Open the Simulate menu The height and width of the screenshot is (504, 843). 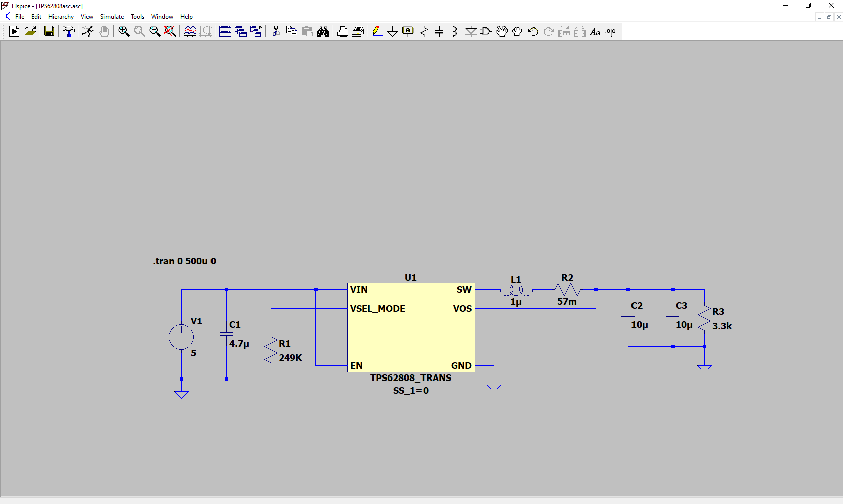pyautogui.click(x=112, y=16)
